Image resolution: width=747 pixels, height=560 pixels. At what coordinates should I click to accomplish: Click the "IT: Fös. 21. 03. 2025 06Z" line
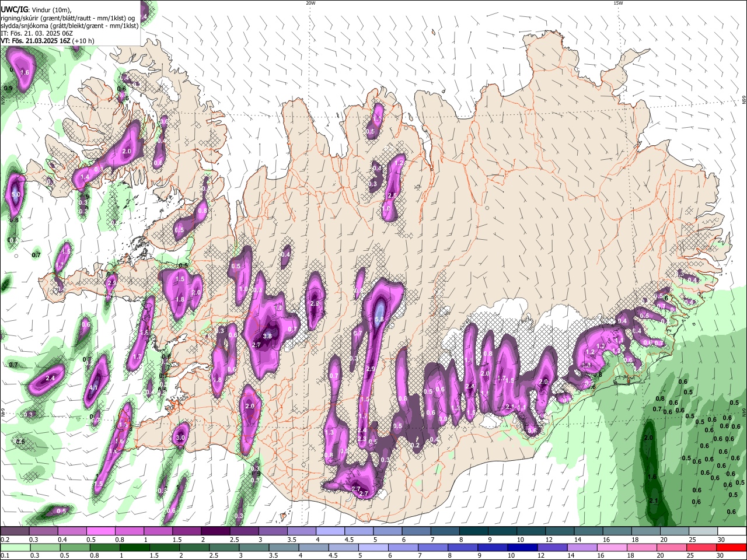point(37,33)
